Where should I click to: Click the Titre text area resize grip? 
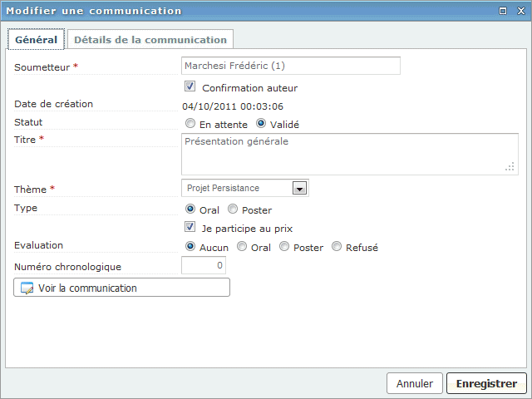(510, 166)
